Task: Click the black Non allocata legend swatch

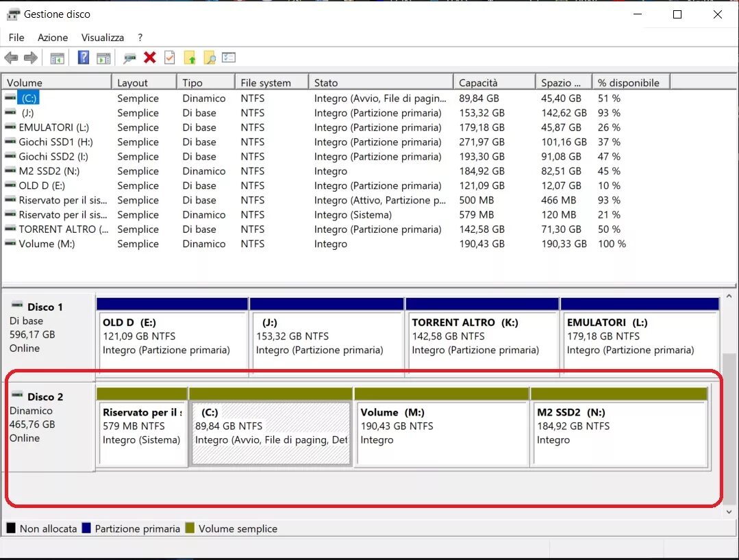Action: (11, 528)
